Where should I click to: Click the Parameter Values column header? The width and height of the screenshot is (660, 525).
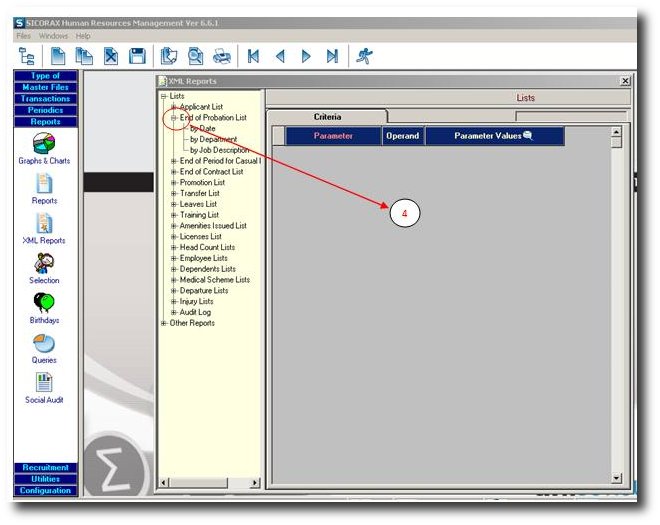coord(494,136)
